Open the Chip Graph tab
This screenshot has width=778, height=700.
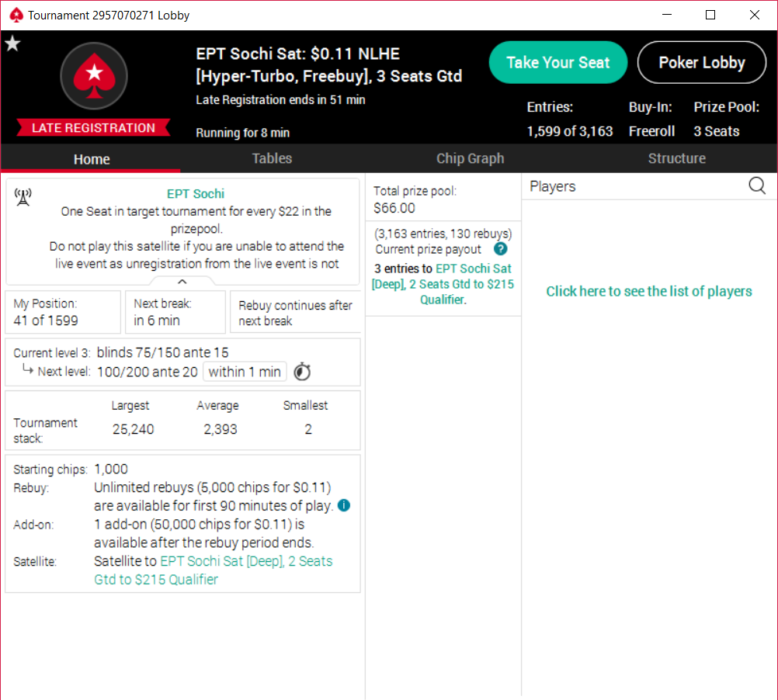470,158
